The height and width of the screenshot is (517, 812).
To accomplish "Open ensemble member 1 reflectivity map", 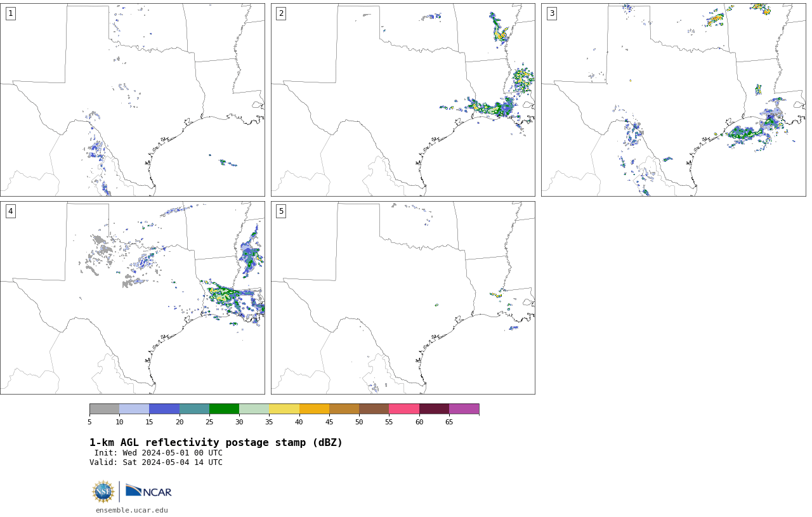I will coord(133,100).
